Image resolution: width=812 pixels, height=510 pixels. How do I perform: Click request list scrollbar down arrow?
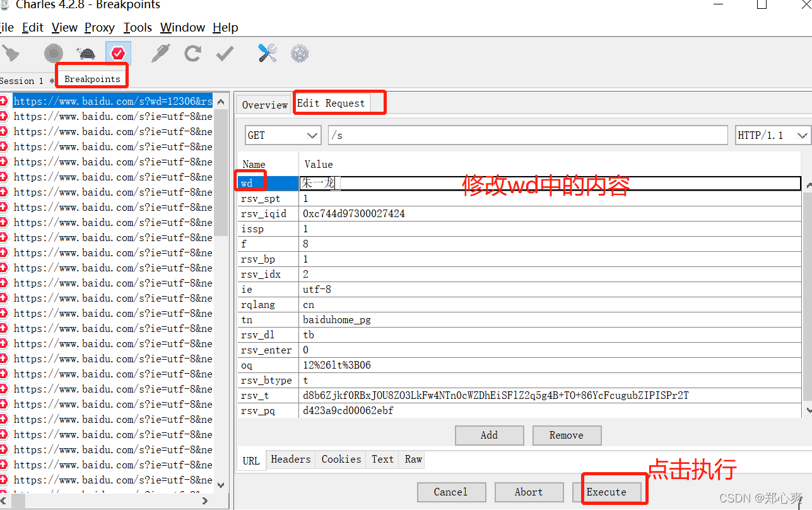tap(220, 485)
